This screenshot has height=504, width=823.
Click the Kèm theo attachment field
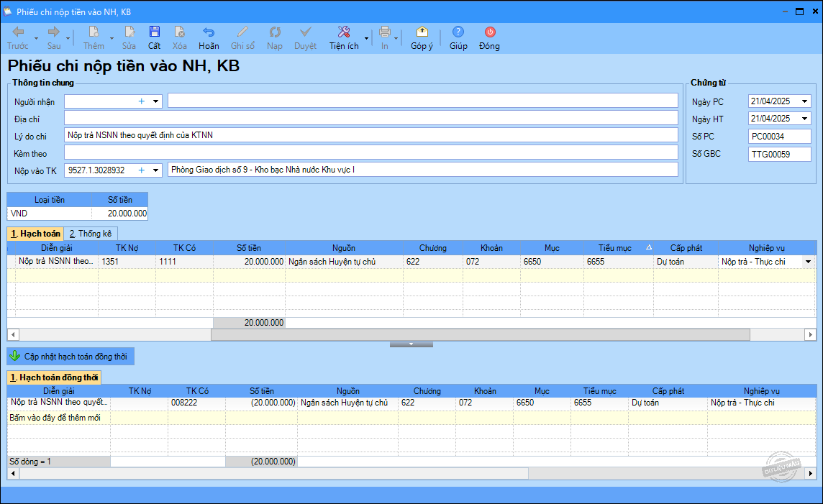tap(371, 152)
